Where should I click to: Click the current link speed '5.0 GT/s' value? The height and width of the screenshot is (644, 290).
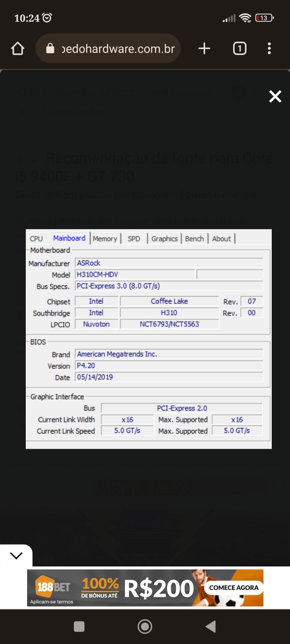pos(127,430)
